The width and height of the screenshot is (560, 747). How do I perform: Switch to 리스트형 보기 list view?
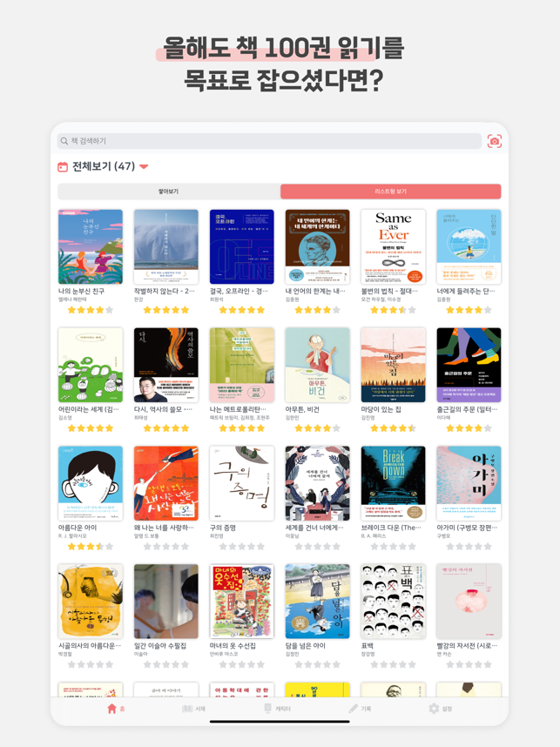point(391,191)
